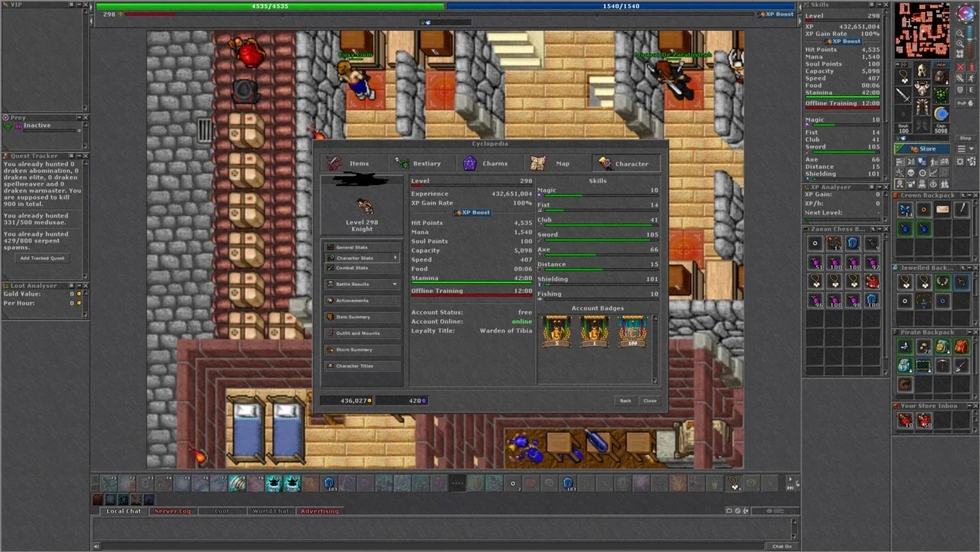This screenshot has width=980, height=552.
Task: Open the Charms tab
Action: point(490,163)
